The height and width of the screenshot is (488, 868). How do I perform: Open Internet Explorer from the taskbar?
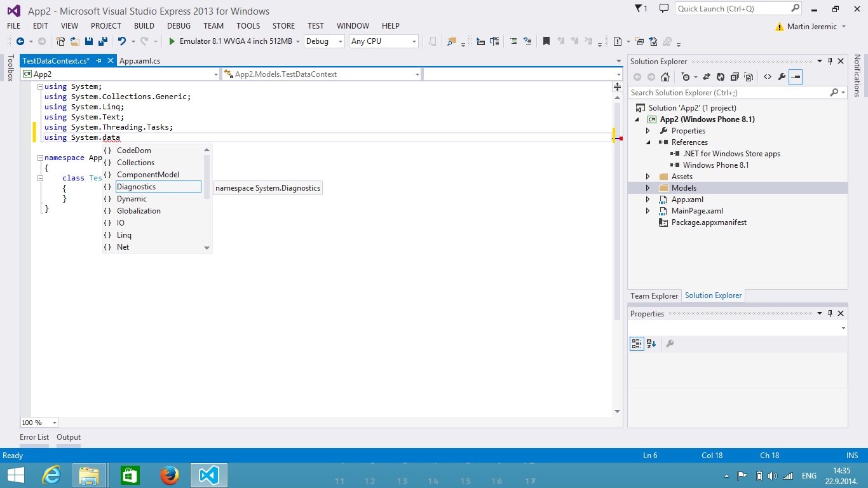point(51,475)
